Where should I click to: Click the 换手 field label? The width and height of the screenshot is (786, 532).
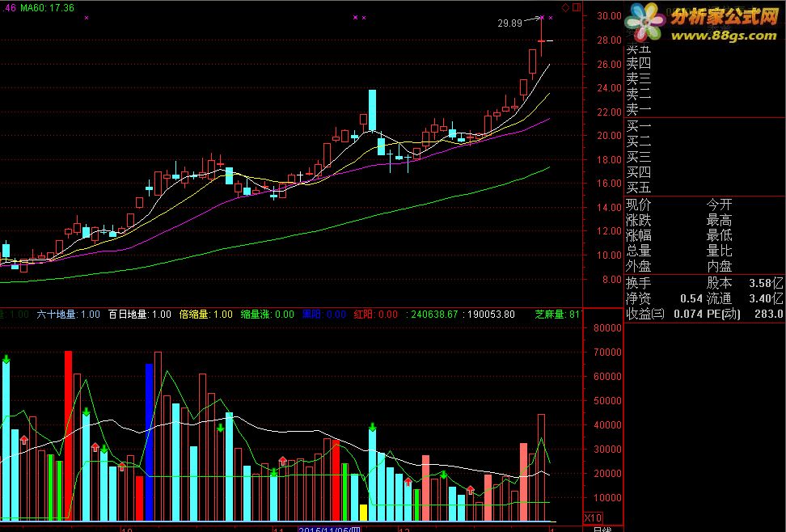pos(638,283)
